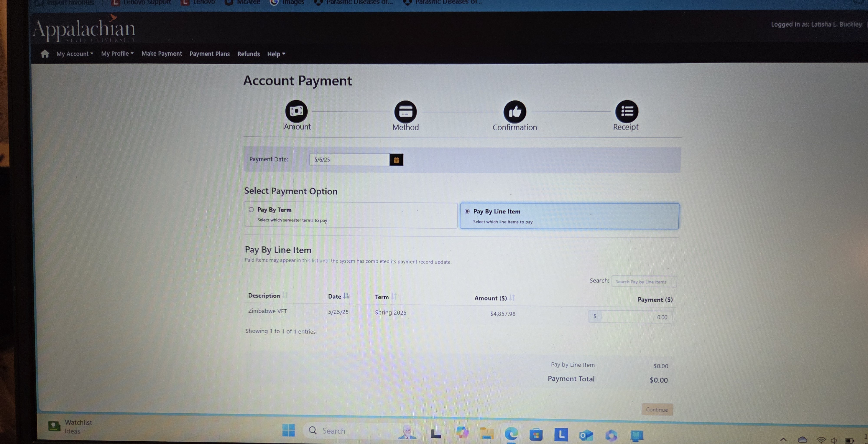Open the Payment Date calendar picker
868x444 pixels.
(396, 160)
